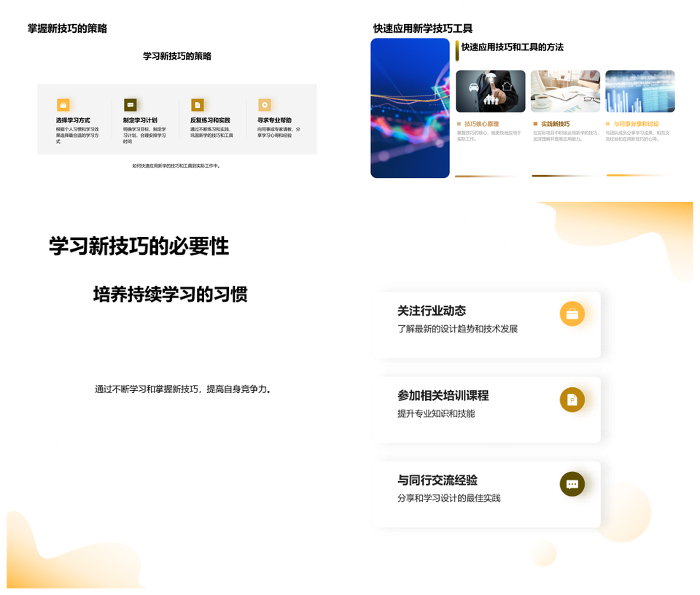Click the heading 学习新技巧的策略
The width and height of the screenshot is (700, 595).
coord(177,56)
